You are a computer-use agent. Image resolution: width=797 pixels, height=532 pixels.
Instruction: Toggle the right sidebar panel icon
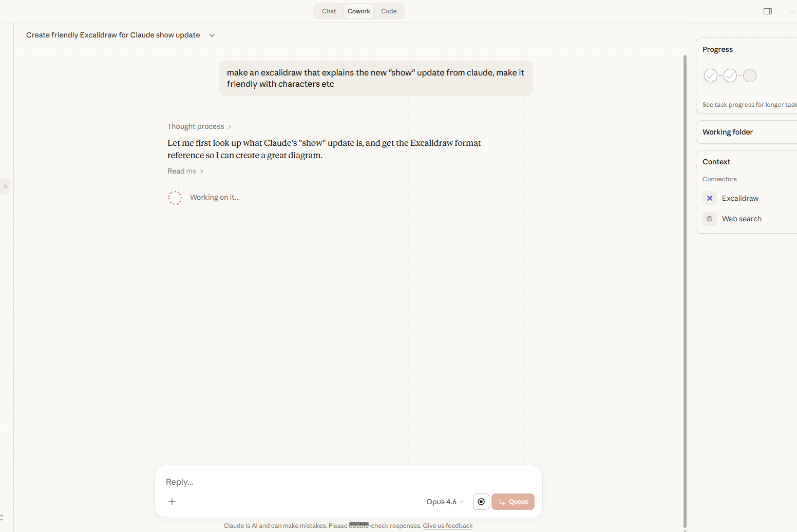pos(768,11)
